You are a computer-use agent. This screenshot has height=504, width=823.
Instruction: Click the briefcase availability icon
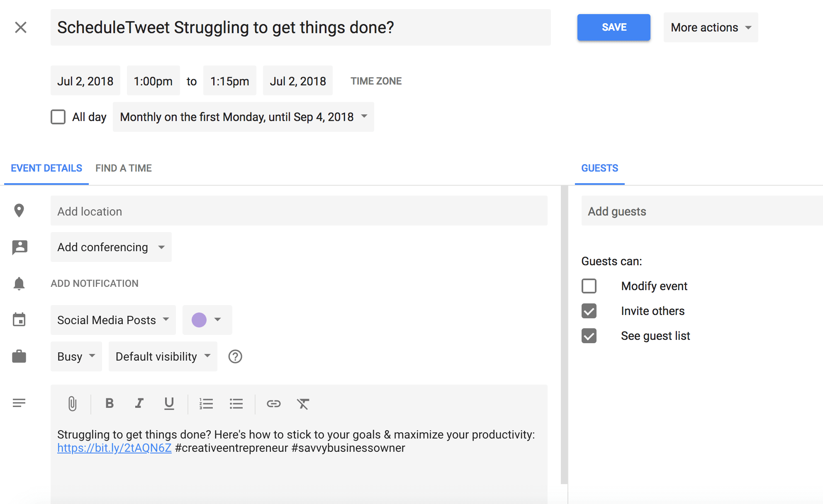19,356
